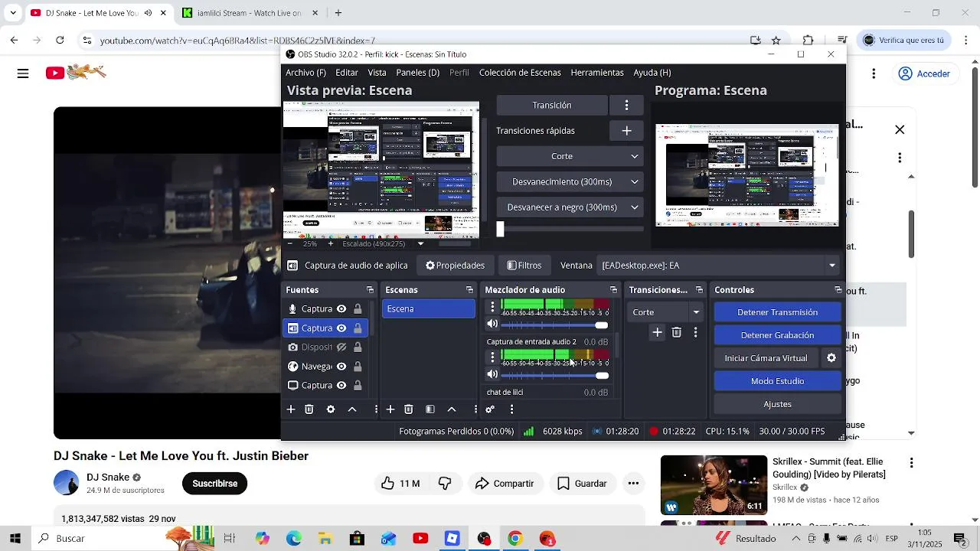Toggle visibility of selected Captura audio source

(341, 328)
